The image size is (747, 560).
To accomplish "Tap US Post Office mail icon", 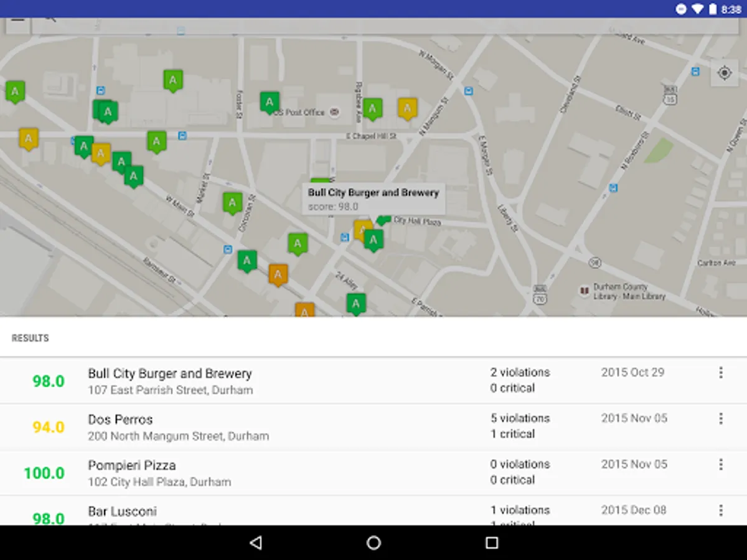I will 334,112.
